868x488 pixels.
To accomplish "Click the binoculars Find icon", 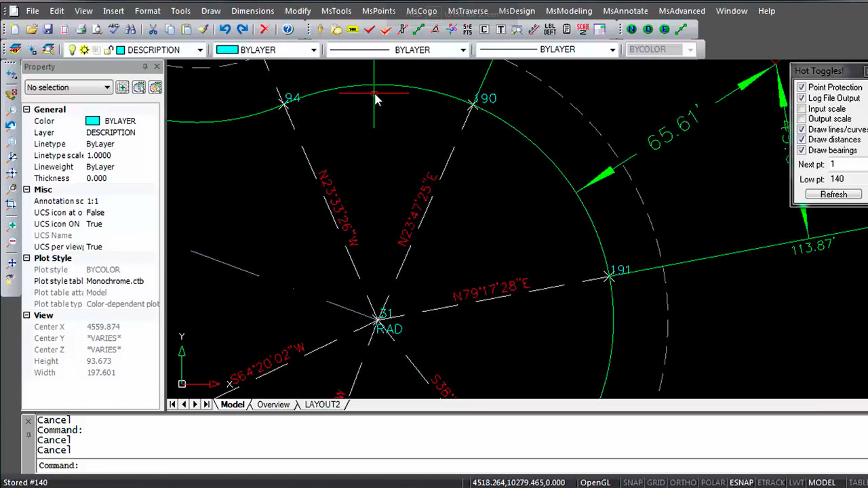I will [130, 30].
